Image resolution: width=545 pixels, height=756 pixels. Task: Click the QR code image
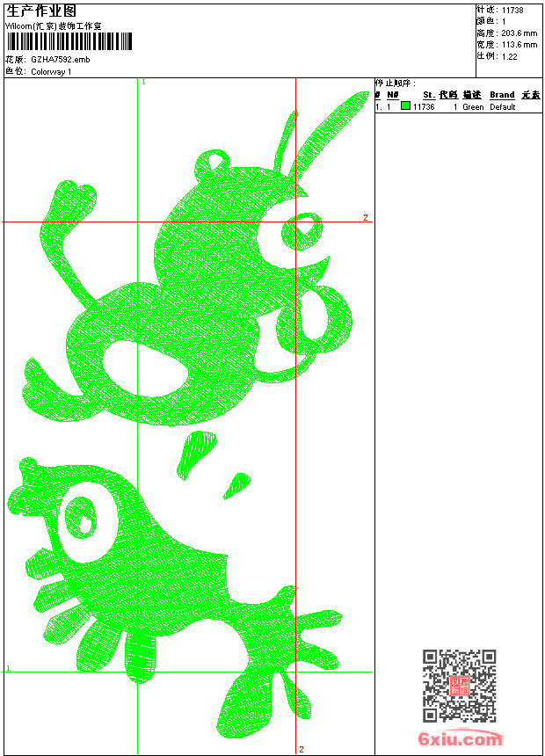click(460, 685)
